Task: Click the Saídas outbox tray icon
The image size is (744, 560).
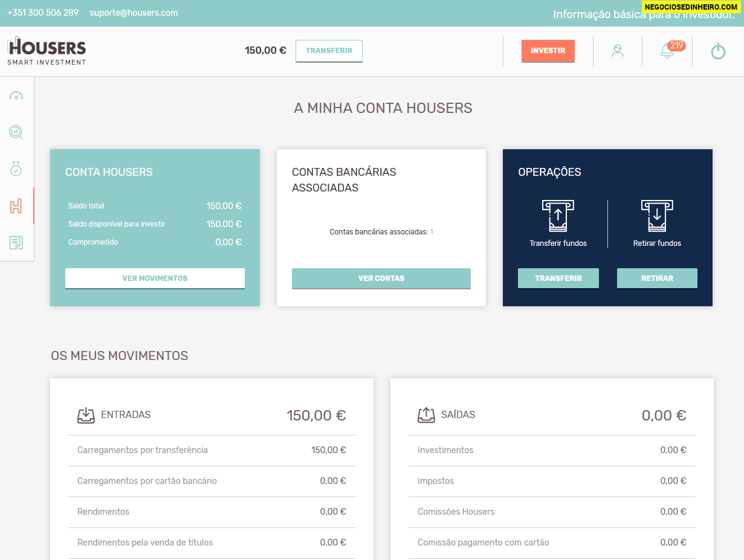Action: click(x=426, y=415)
